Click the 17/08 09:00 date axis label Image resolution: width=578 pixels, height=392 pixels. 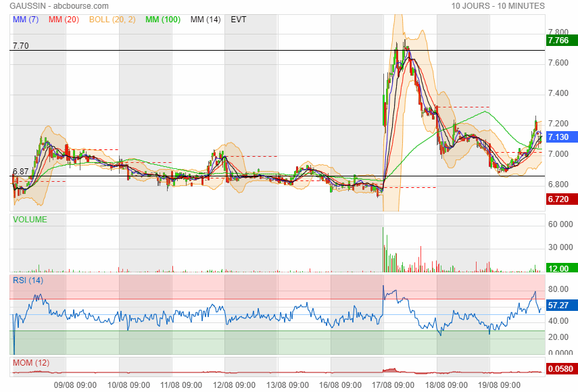tap(393, 385)
